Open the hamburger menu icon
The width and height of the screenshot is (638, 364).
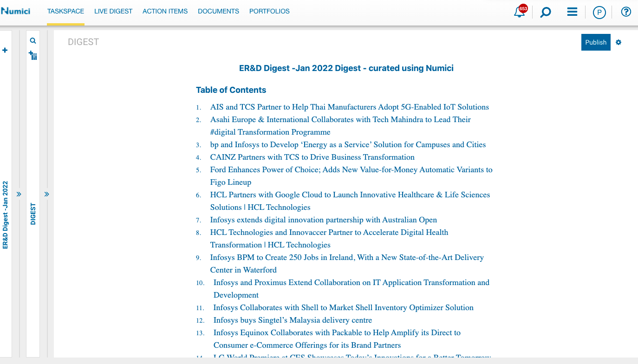click(572, 12)
